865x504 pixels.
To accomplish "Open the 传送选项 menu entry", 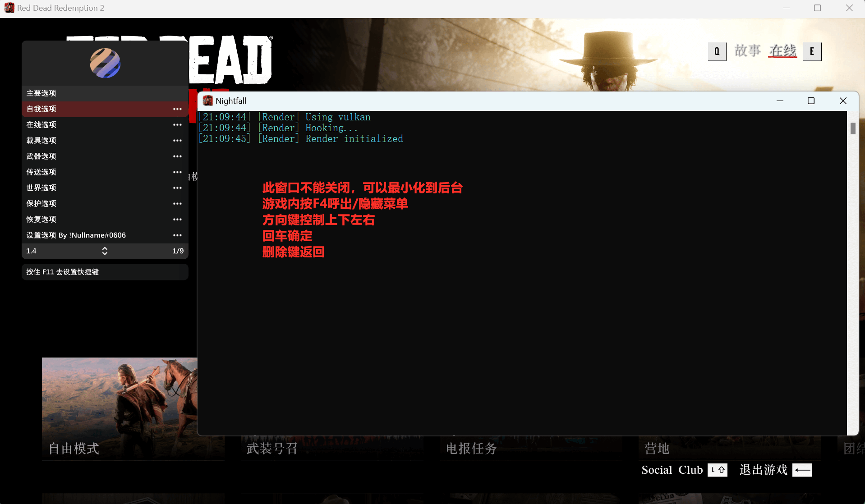I will [105, 172].
